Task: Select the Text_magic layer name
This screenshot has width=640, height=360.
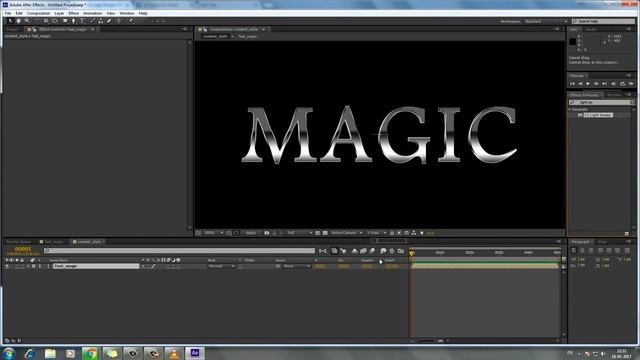Action: coord(96,266)
